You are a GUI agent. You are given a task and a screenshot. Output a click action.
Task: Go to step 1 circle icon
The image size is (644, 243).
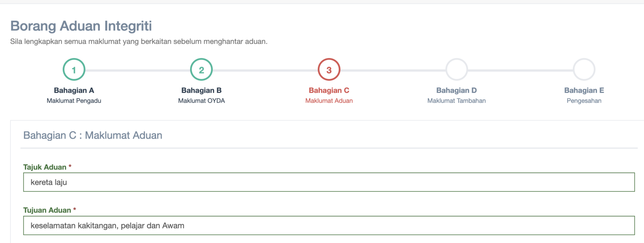point(74,70)
